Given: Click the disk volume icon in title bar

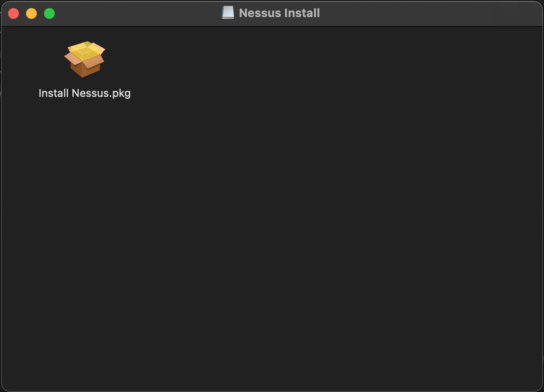Looking at the screenshot, I should point(228,13).
